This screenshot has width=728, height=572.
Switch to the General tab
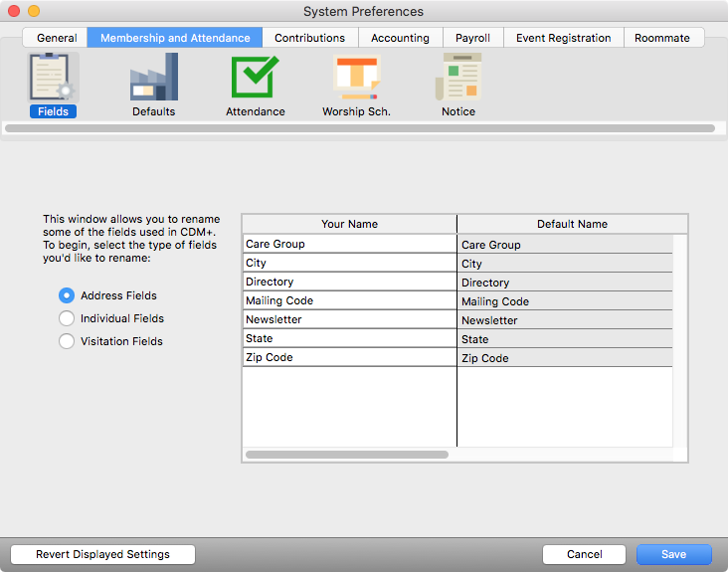click(x=57, y=38)
